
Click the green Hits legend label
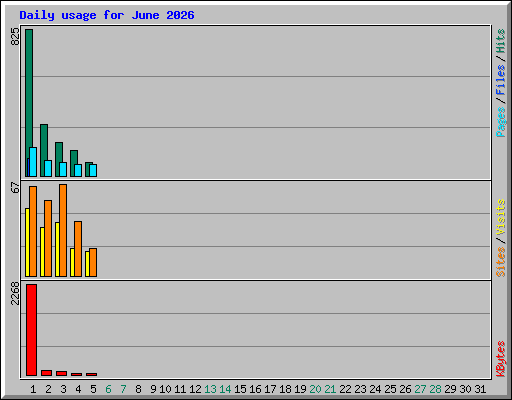(x=500, y=41)
